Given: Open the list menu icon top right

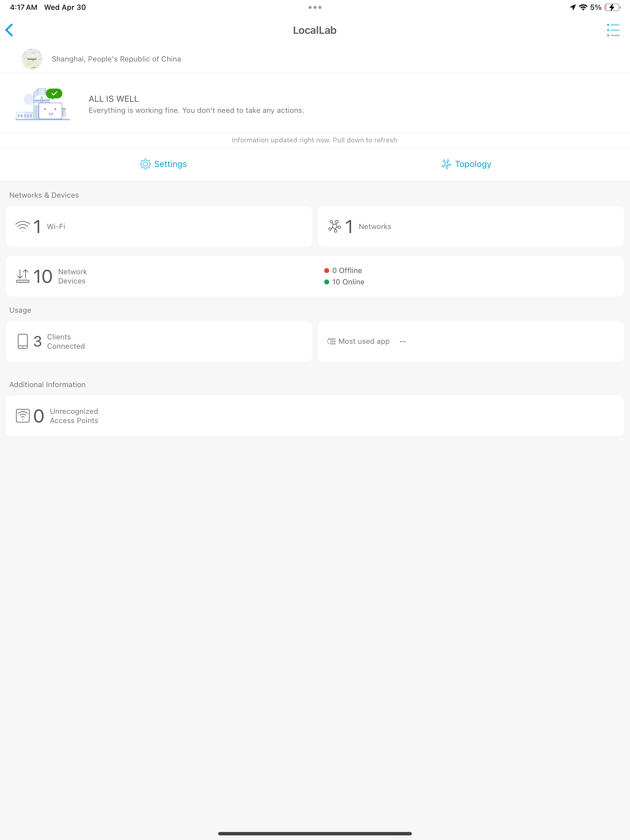Looking at the screenshot, I should coord(613,30).
